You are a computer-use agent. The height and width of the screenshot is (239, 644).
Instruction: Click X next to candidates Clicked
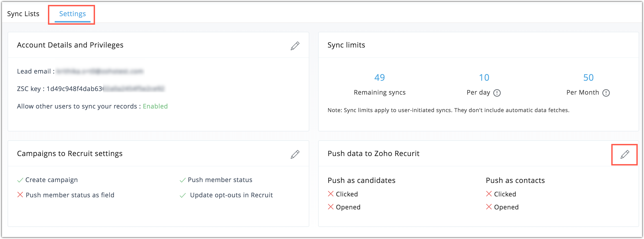coord(331,194)
